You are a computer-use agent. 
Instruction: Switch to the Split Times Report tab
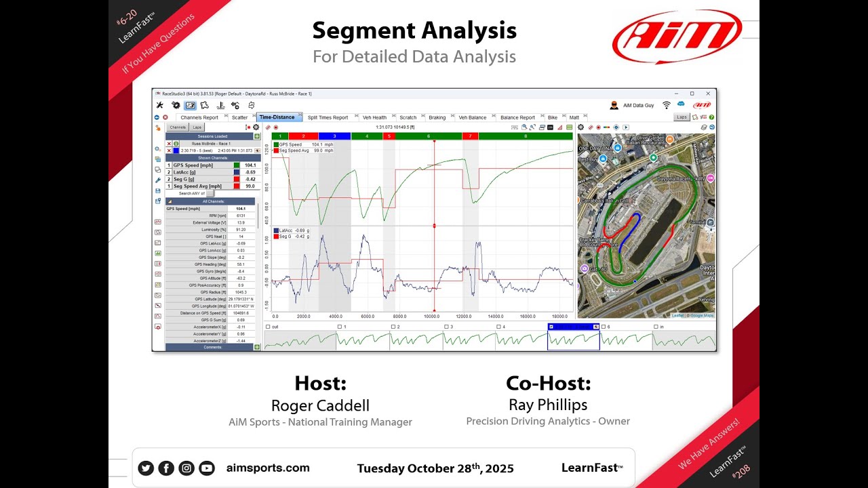click(x=328, y=117)
